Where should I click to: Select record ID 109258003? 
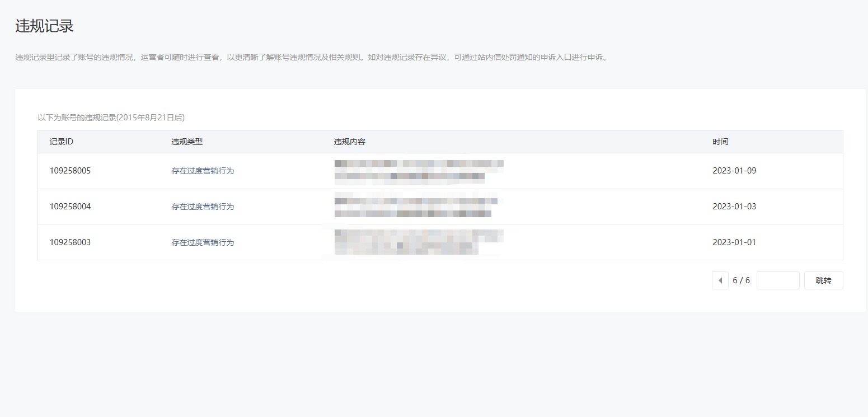point(70,242)
